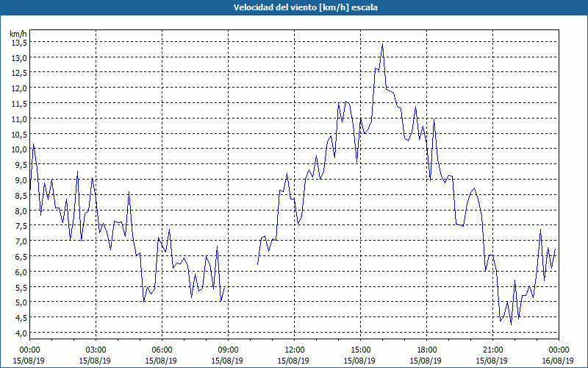588x368 pixels.
Task: Click the '06:00' x-axis time label
Action: 162,350
